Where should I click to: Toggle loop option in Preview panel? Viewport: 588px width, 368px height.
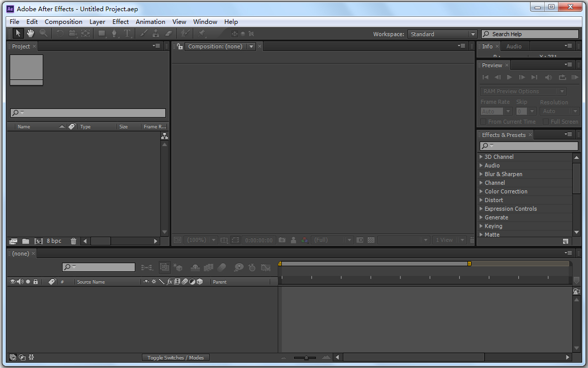[562, 77]
